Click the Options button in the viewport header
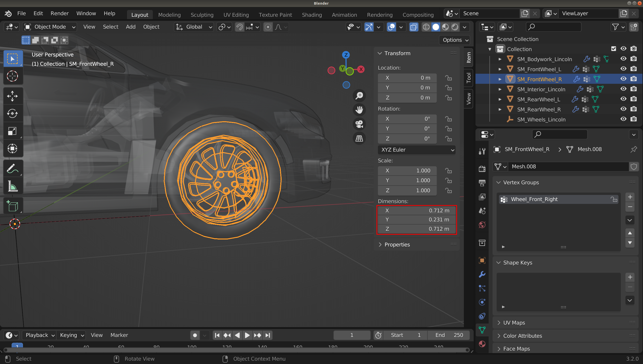Viewport: 643px width, 364px height. tap(454, 40)
